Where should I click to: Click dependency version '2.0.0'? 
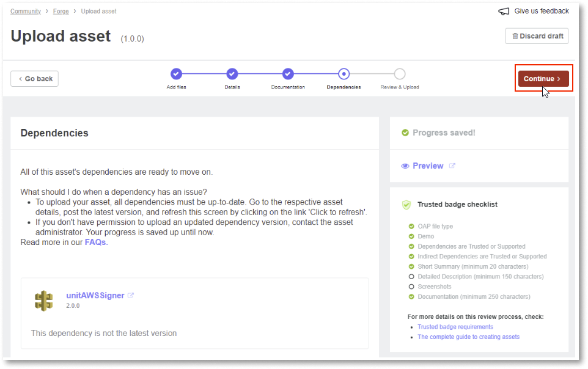coord(73,305)
